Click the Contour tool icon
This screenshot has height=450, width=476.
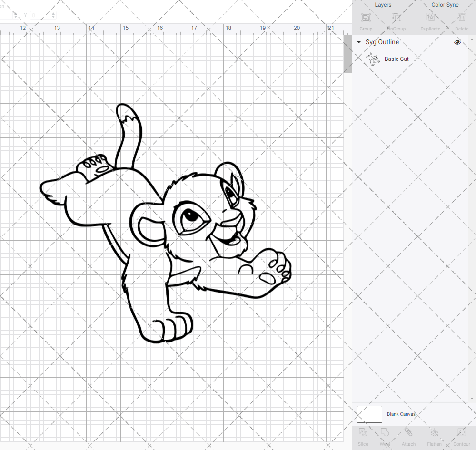pyautogui.click(x=461, y=432)
